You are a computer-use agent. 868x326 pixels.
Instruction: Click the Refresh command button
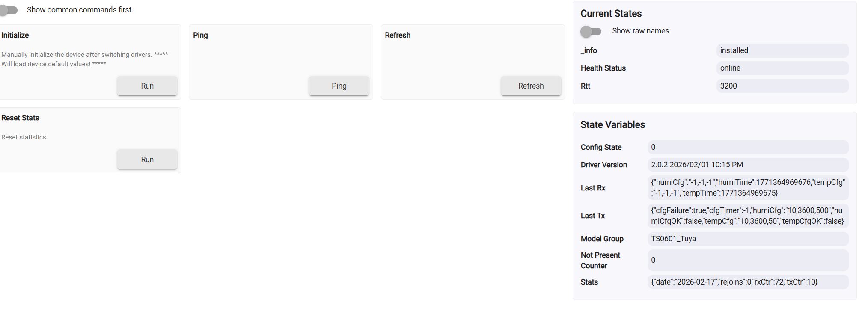coord(531,86)
